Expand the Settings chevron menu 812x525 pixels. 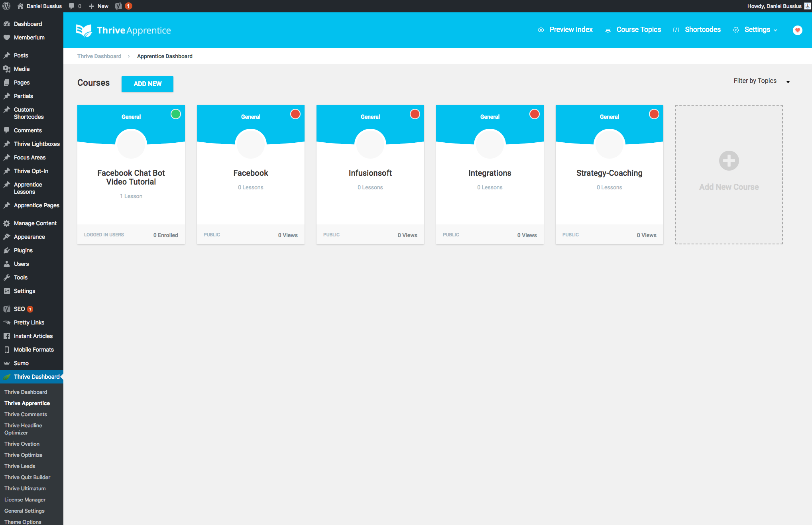(775, 30)
